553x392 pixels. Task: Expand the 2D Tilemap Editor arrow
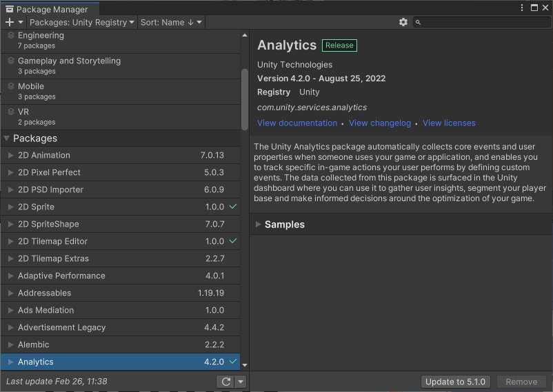tap(10, 242)
